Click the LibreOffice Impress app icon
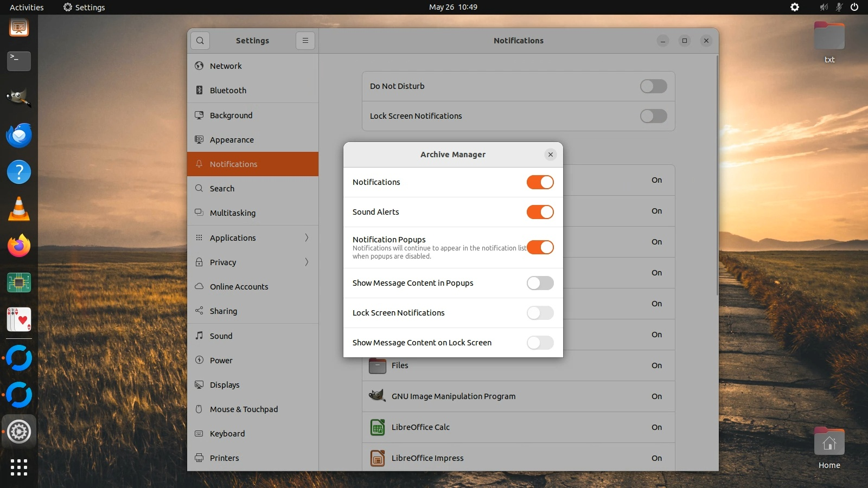 pyautogui.click(x=378, y=458)
